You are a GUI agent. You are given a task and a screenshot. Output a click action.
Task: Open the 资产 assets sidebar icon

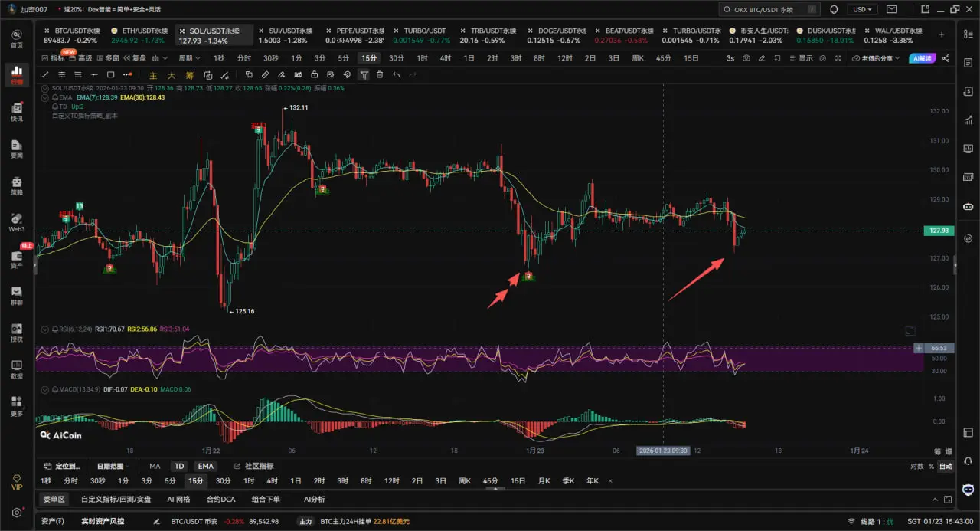pyautogui.click(x=17, y=259)
